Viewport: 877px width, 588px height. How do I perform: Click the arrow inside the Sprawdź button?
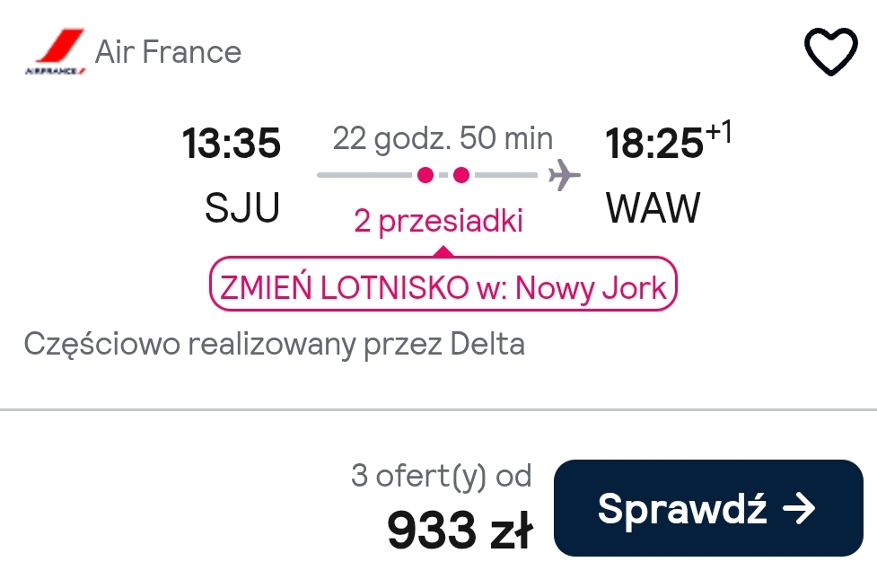pyautogui.click(x=799, y=509)
